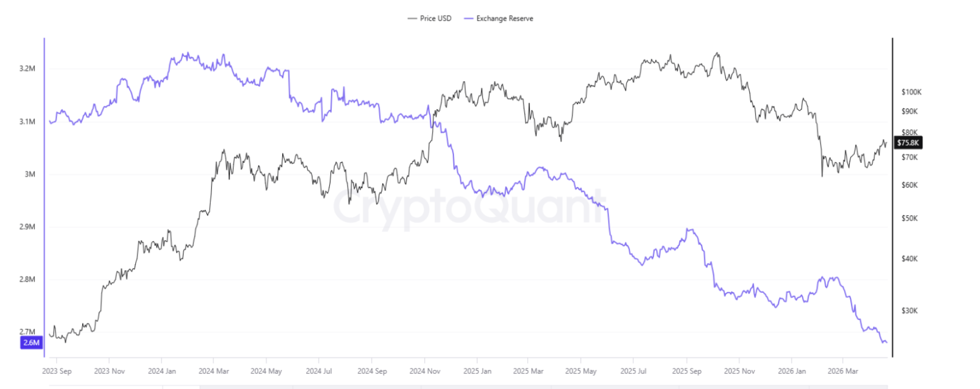The width and height of the screenshot is (980, 389).
Task: Toggle the Exchange Reserve legend series
Action: 504,18
